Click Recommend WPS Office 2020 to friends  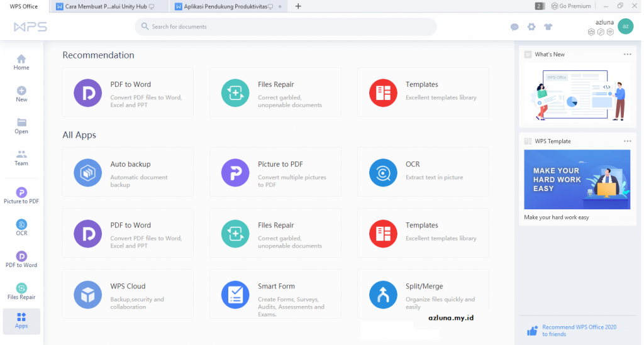(x=579, y=331)
